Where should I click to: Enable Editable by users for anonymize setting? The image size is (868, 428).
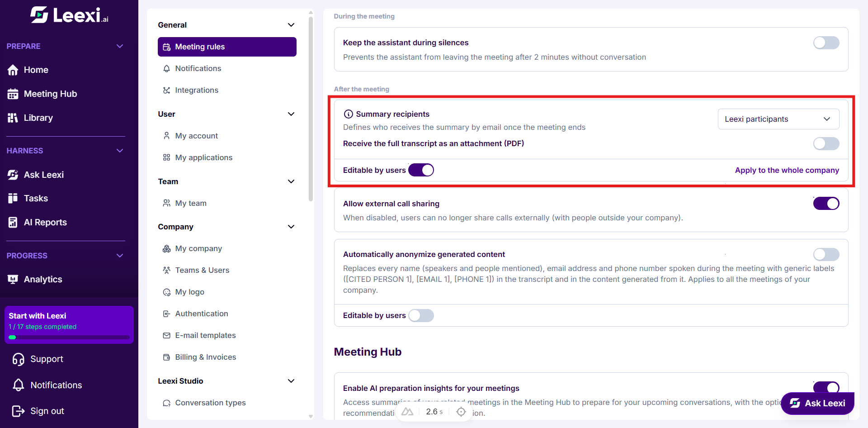click(421, 315)
